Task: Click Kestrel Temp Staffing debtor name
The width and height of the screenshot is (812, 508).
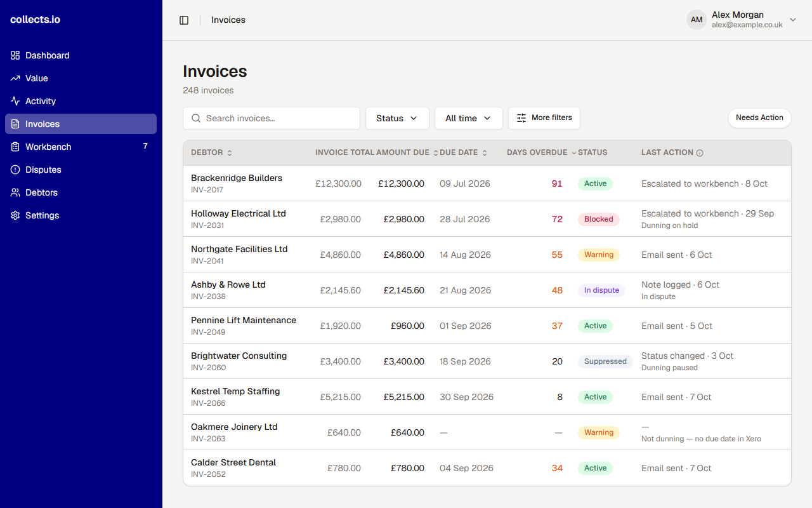Action: pyautogui.click(x=235, y=391)
